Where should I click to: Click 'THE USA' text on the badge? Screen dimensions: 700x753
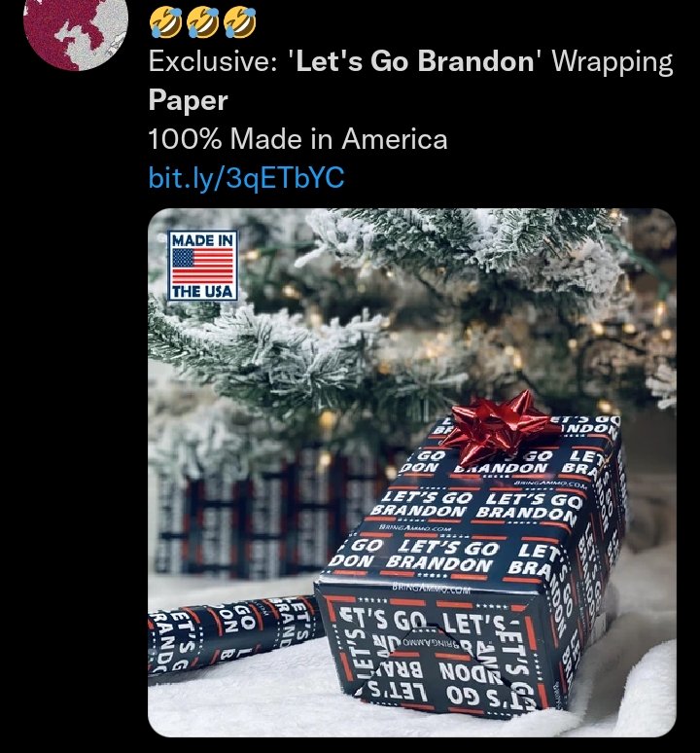(202, 291)
